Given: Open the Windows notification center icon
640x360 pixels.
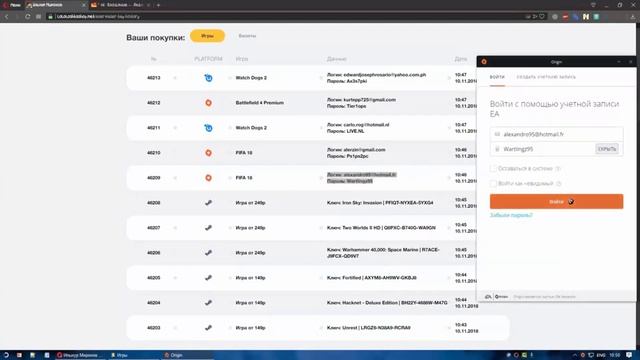Looking at the screenshot, I should [629, 355].
